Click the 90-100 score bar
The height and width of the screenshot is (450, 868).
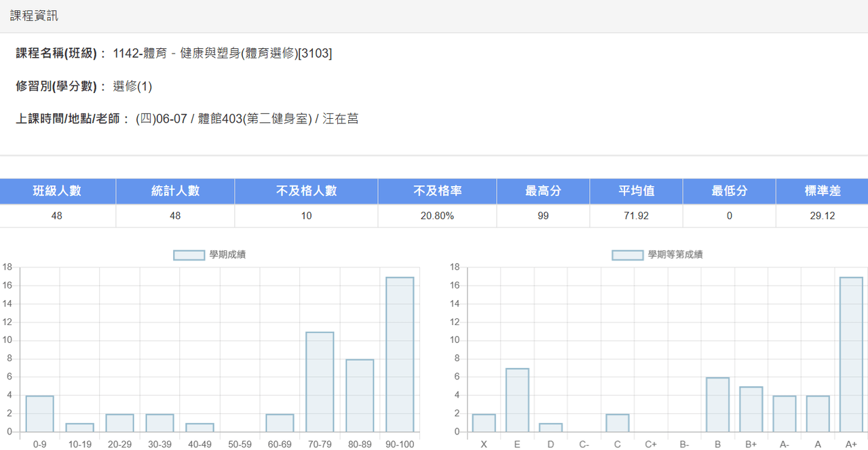pos(400,354)
